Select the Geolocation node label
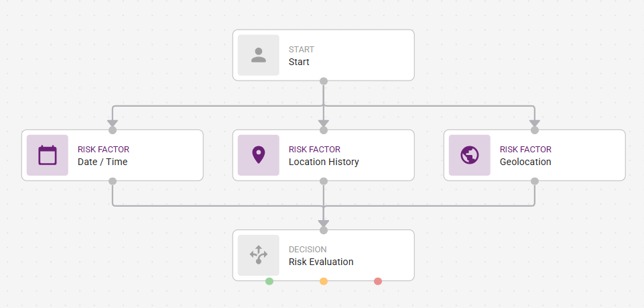The image size is (644, 308). (x=525, y=162)
